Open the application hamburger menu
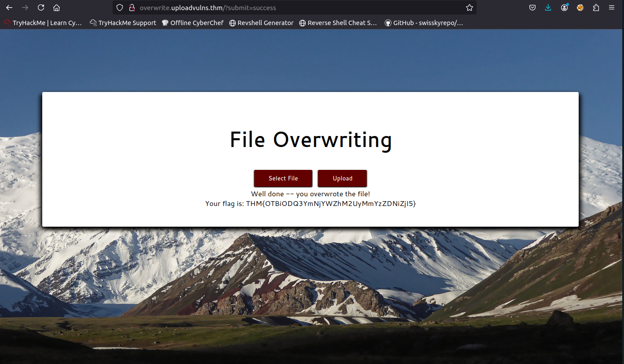Image resolution: width=624 pixels, height=364 pixels. pos(612,7)
